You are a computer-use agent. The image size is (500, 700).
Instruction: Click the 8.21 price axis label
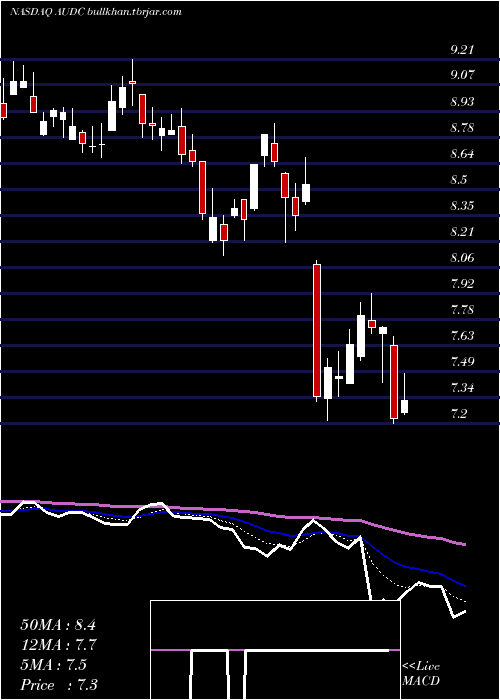tap(462, 232)
